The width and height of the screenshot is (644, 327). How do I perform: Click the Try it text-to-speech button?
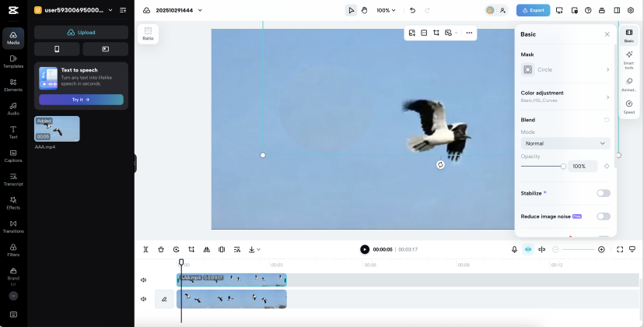pos(81,100)
